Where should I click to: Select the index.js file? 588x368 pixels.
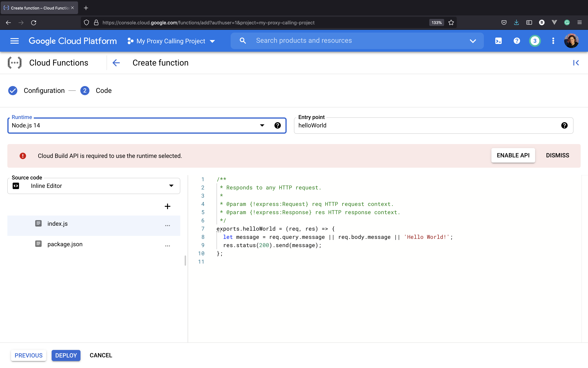pyautogui.click(x=94, y=225)
